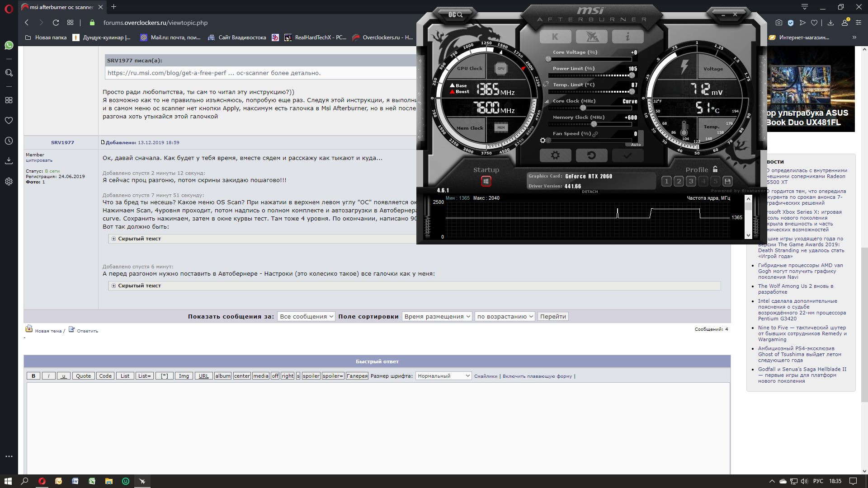Open the font size 'Нормальный' dropdown
Image resolution: width=868 pixels, height=488 pixels.
click(443, 376)
